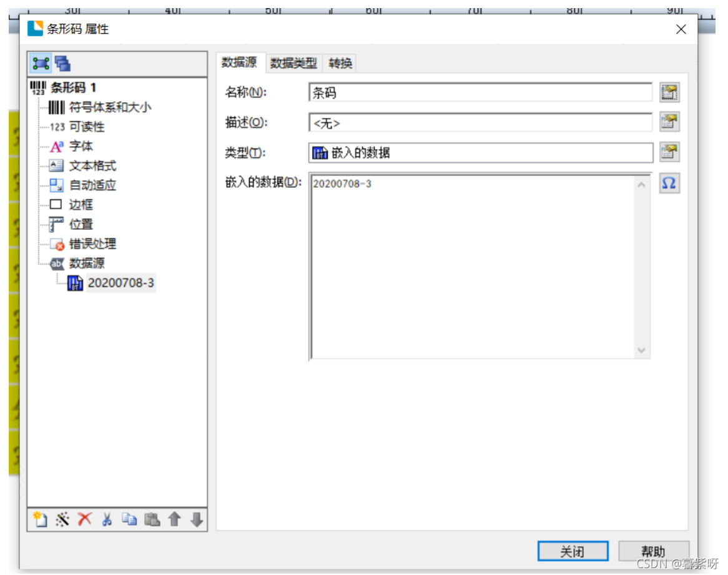The width and height of the screenshot is (728, 575).
Task: Move the data source down
Action: coord(197,519)
